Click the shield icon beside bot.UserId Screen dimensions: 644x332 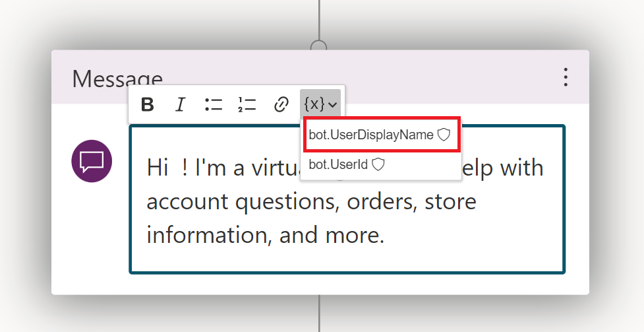click(x=378, y=164)
